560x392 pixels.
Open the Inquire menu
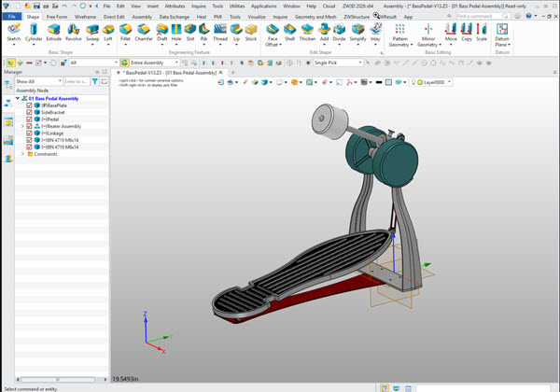pyautogui.click(x=199, y=6)
